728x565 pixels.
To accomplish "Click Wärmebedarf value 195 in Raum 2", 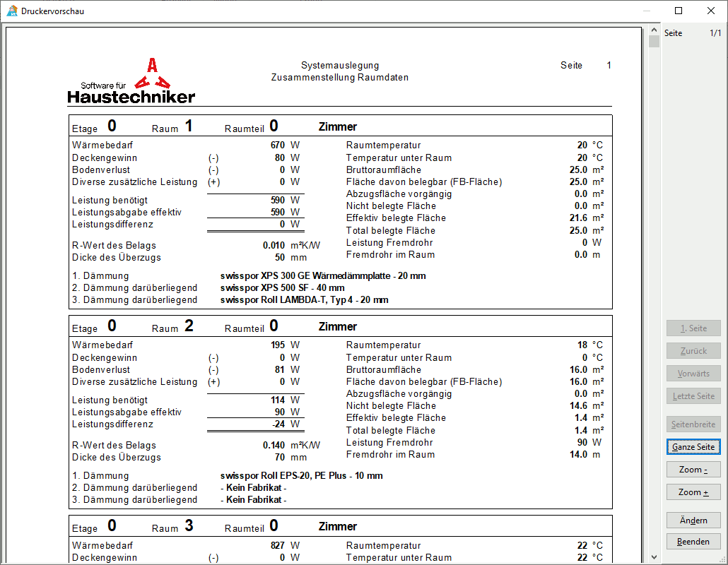I will click(x=278, y=345).
